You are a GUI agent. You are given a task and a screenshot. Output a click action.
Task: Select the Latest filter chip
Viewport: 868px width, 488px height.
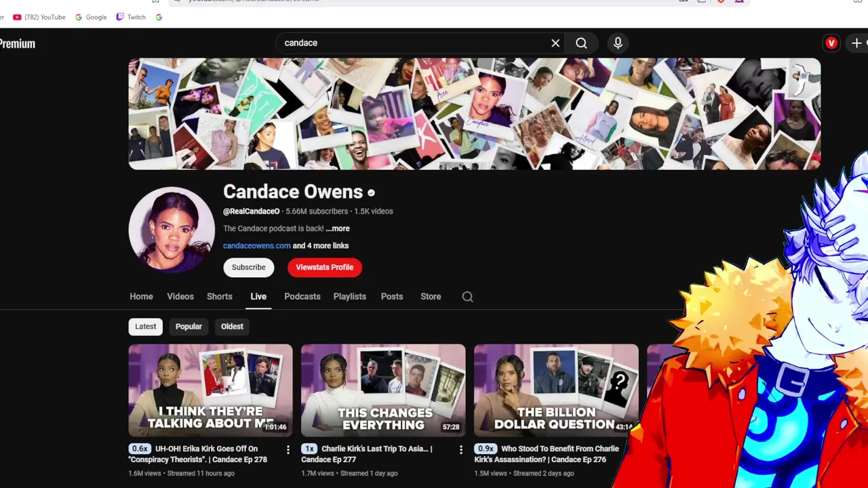tap(145, 326)
